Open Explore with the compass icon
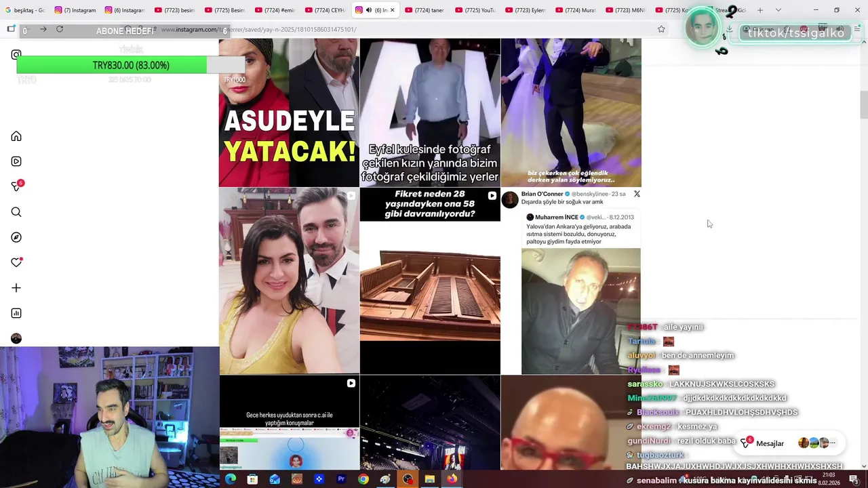The height and width of the screenshot is (488, 868). [x=16, y=237]
